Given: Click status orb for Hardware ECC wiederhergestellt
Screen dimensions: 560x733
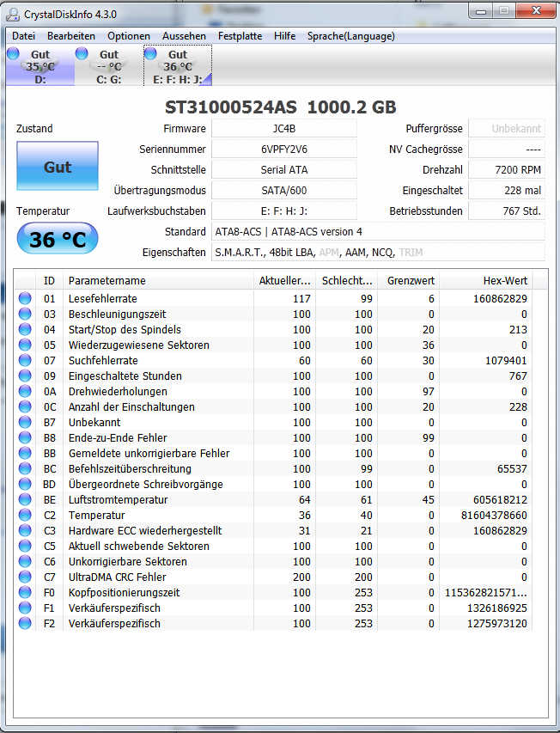Looking at the screenshot, I should coord(25,529).
